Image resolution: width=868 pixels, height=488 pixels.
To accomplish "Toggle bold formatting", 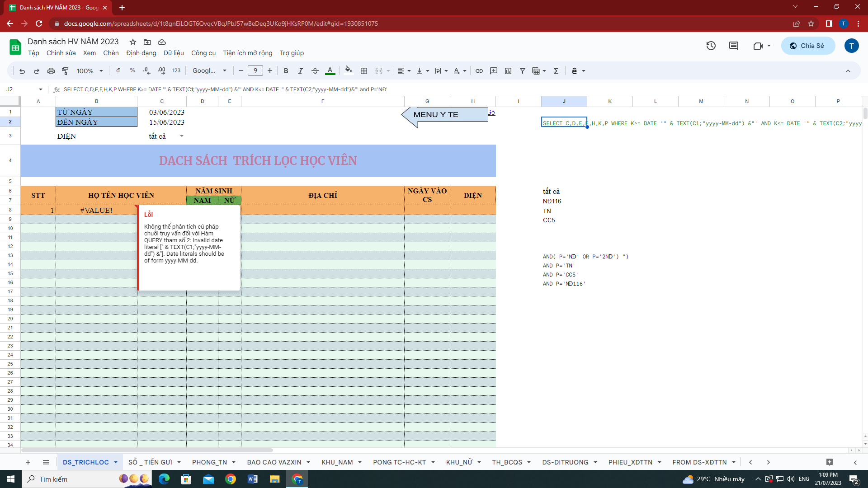I will [286, 71].
